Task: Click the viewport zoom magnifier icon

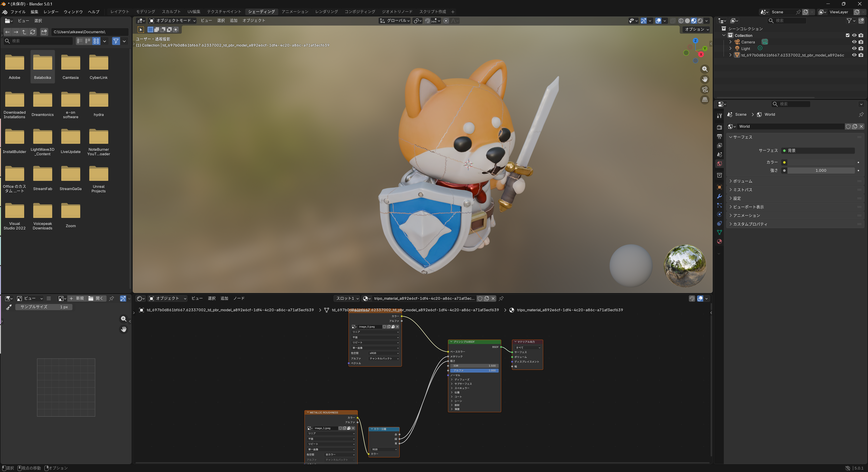Action: coord(705,69)
